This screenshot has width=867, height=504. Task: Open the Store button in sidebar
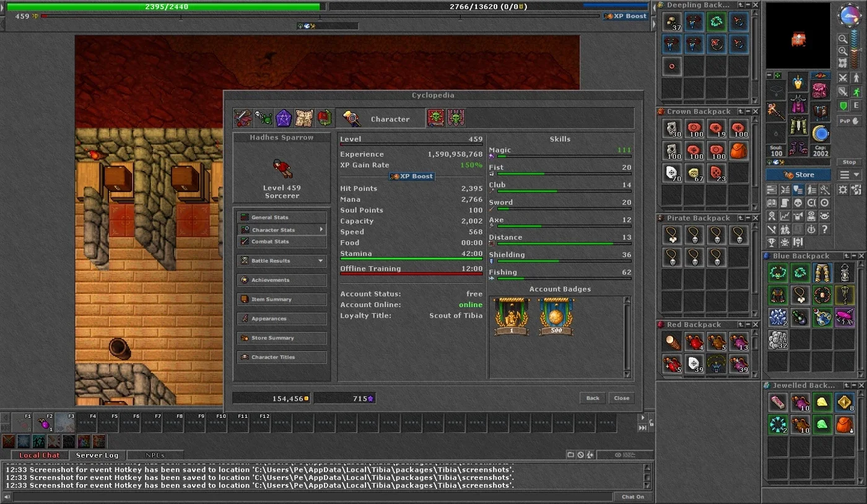tap(798, 175)
